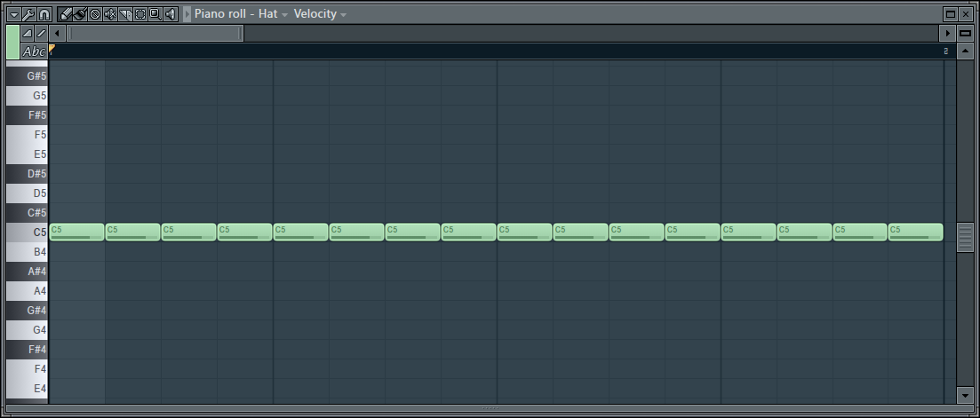Click the C5 piano key
The height and width of the screenshot is (418, 980).
[x=28, y=233]
